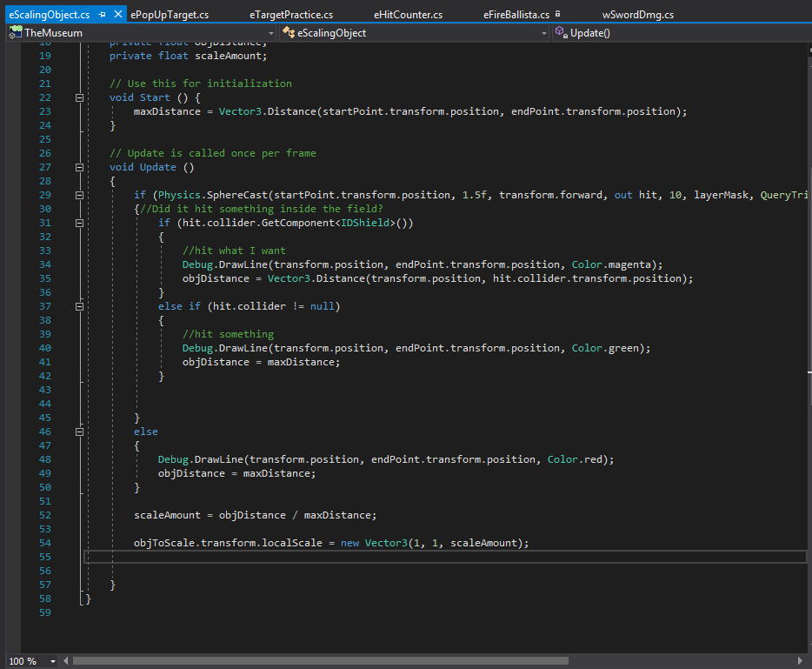Screen dimensions: 812x669
Task: Click the Update() method cube icon
Action: [562, 33]
